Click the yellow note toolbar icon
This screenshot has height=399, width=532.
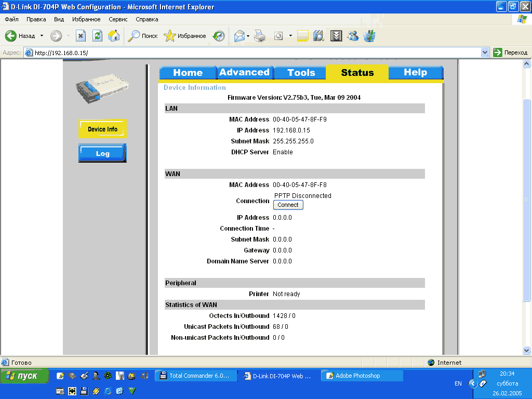coord(303,36)
